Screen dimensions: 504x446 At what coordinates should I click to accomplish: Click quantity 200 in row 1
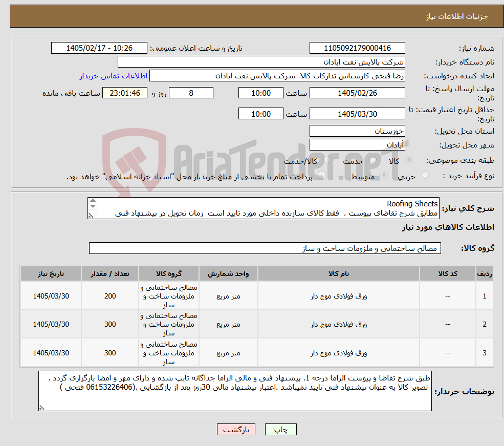tap(110, 296)
